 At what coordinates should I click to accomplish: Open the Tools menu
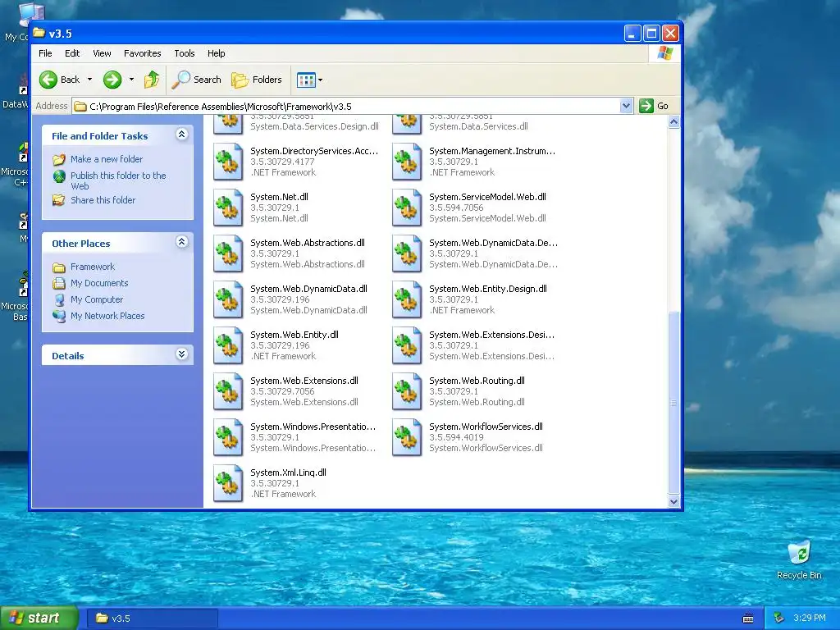point(185,53)
